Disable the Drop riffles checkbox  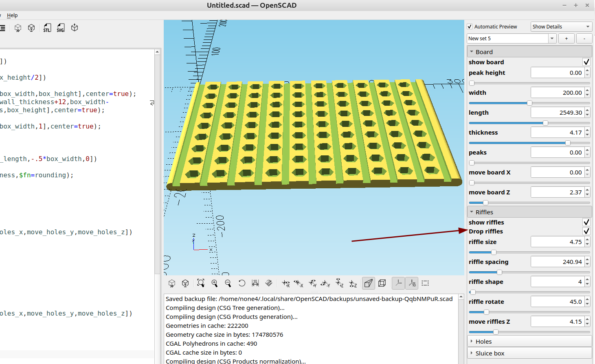586,231
